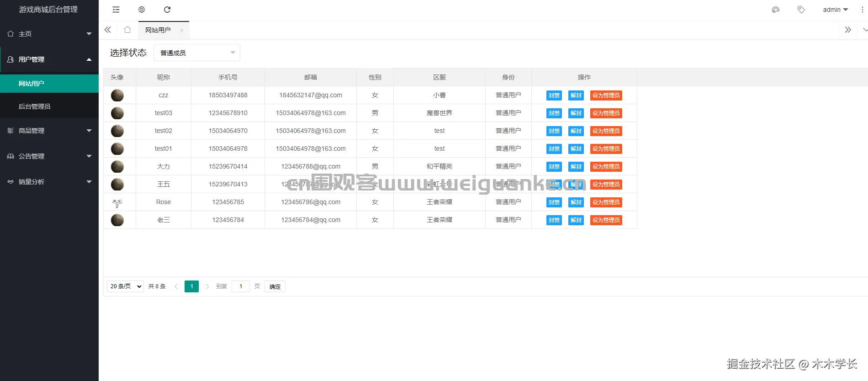
Task: Set test03 as administrator
Action: click(606, 113)
